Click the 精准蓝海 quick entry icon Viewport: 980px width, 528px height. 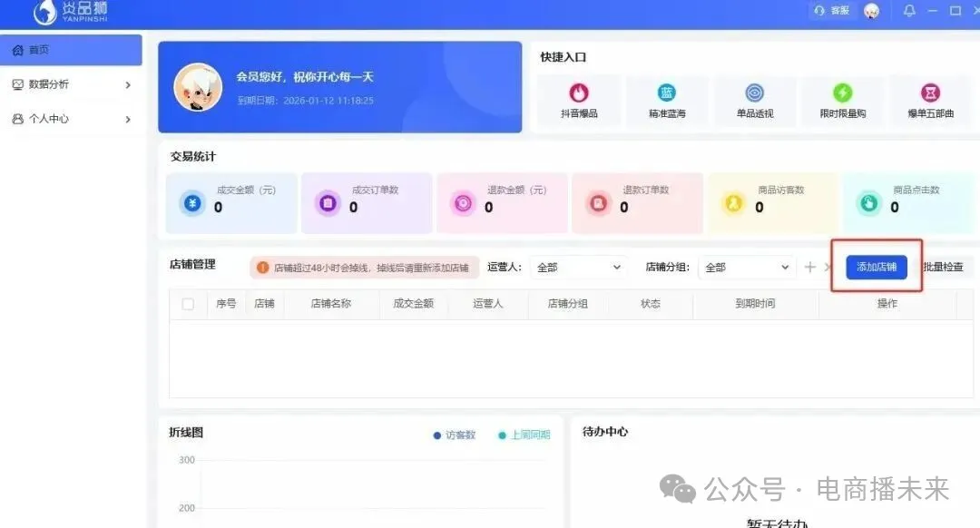pyautogui.click(x=667, y=93)
